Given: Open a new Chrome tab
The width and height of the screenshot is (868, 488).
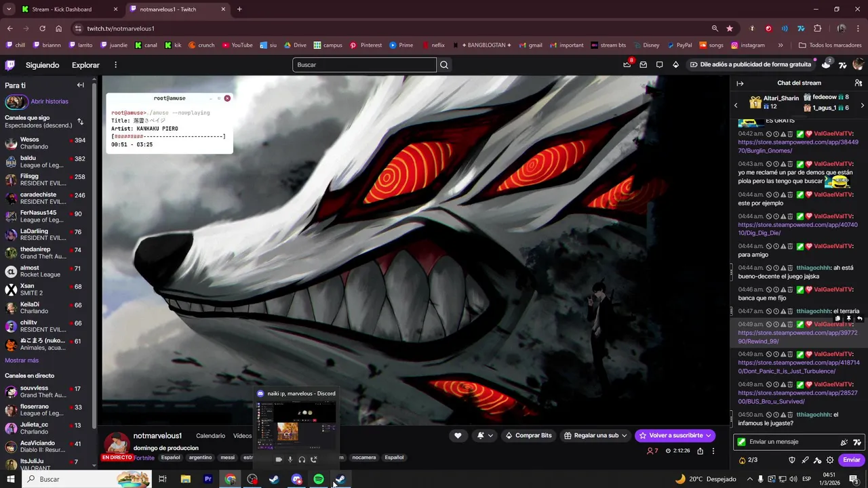Looking at the screenshot, I should click(x=239, y=9).
